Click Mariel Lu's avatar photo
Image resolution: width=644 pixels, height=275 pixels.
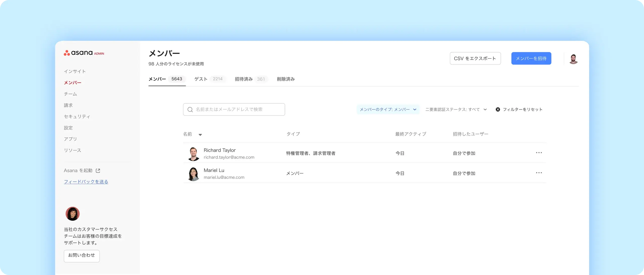(x=193, y=174)
